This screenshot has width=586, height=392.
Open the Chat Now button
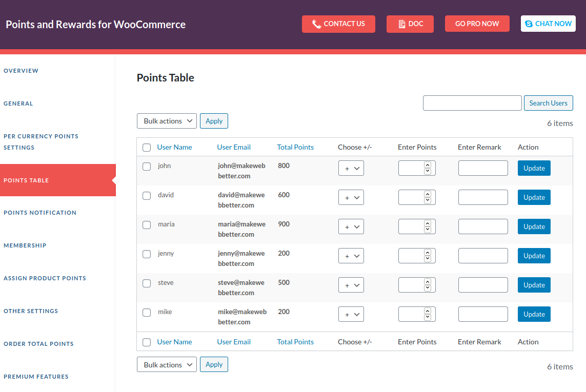pos(548,24)
